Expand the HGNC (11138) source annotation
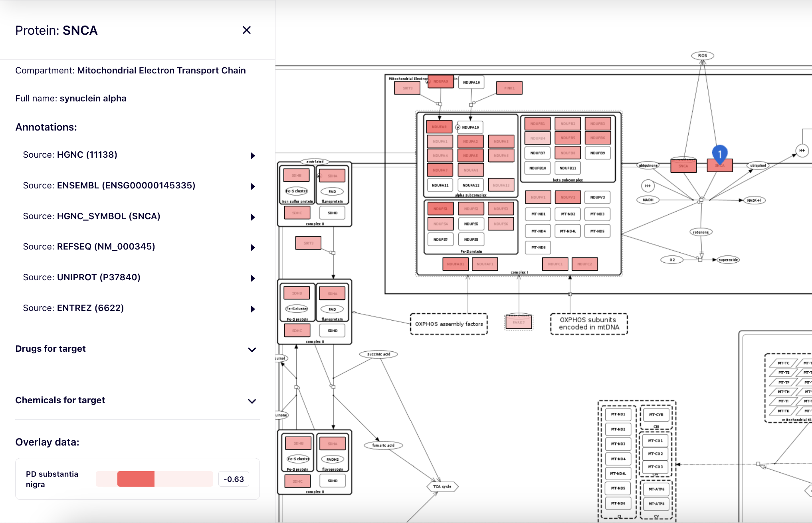Image resolution: width=812 pixels, height=523 pixels. pyautogui.click(x=252, y=156)
